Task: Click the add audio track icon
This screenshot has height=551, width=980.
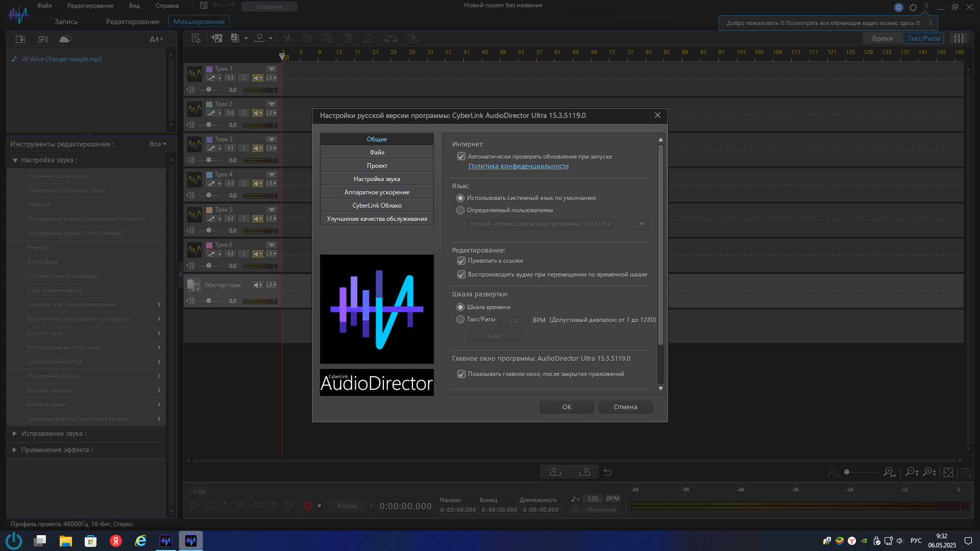Action: (x=216, y=38)
